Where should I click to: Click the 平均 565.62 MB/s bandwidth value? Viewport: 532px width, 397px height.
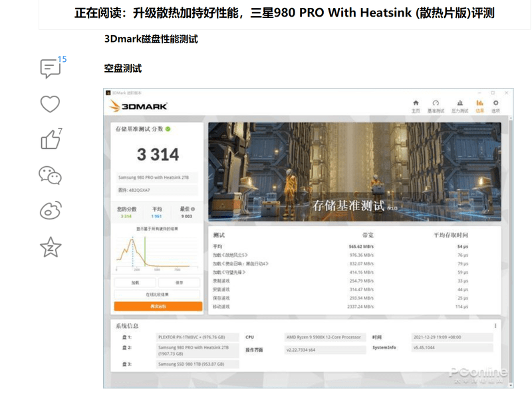click(x=361, y=246)
